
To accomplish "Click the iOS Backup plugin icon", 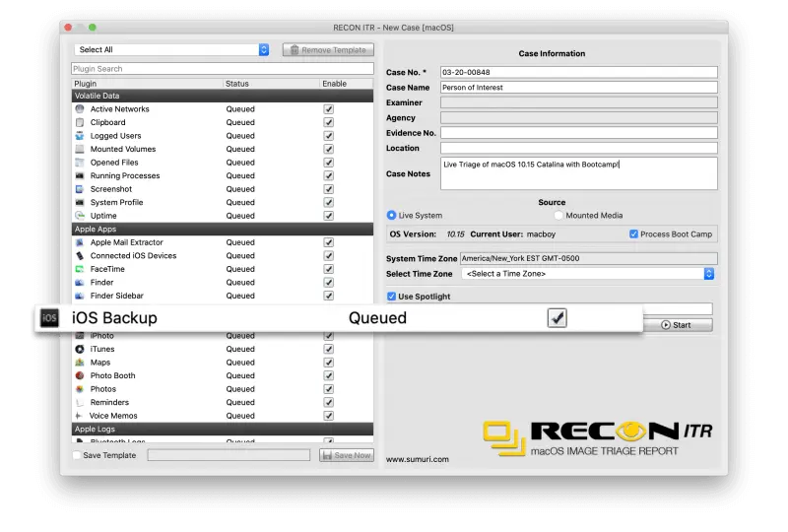I will 49,318.
